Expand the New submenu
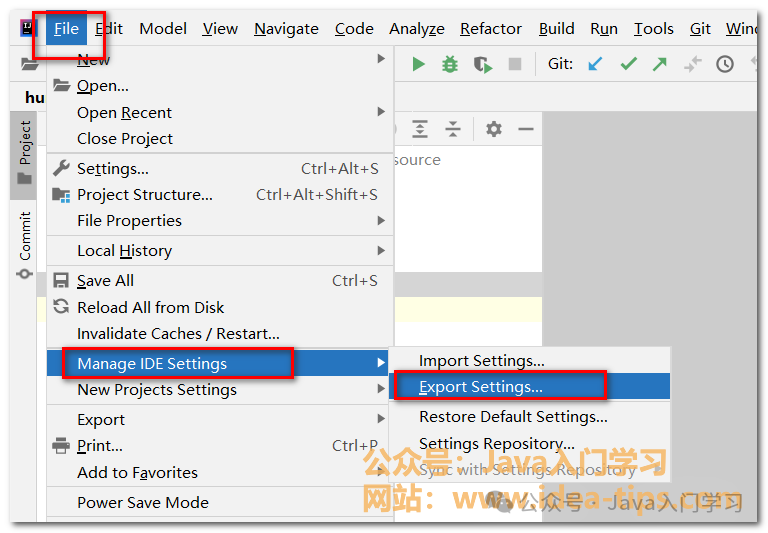This screenshot has height=533, width=768. click(x=220, y=59)
